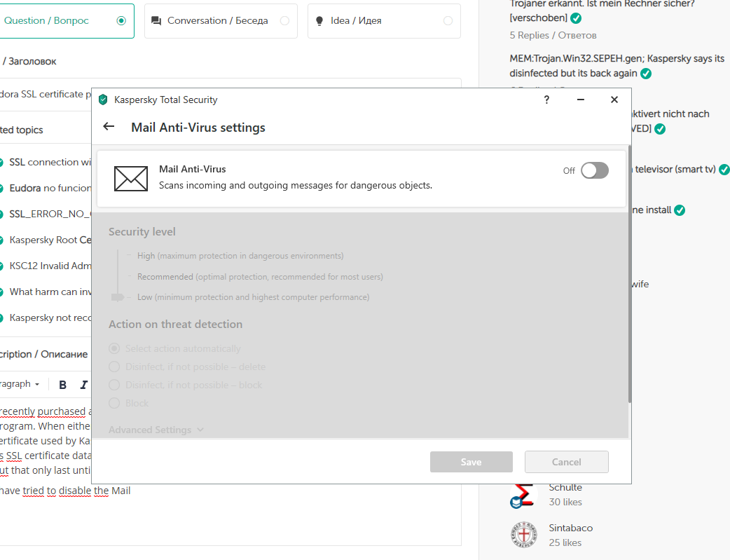Select Idea / Идея topic type
The width and height of the screenshot is (730, 560).
384,20
